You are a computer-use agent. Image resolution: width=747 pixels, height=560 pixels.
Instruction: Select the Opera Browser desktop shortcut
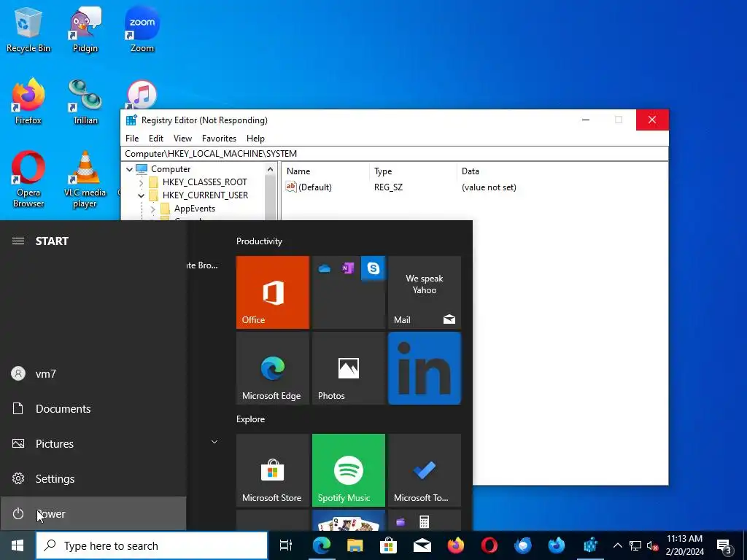[28, 179]
